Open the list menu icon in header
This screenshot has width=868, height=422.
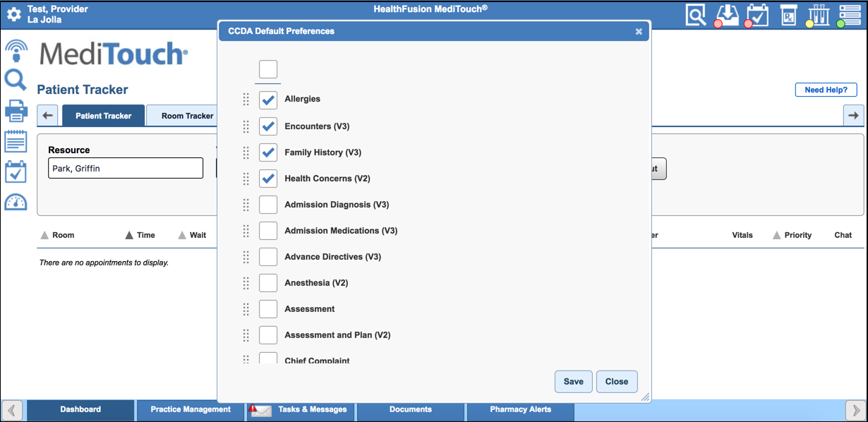click(850, 15)
